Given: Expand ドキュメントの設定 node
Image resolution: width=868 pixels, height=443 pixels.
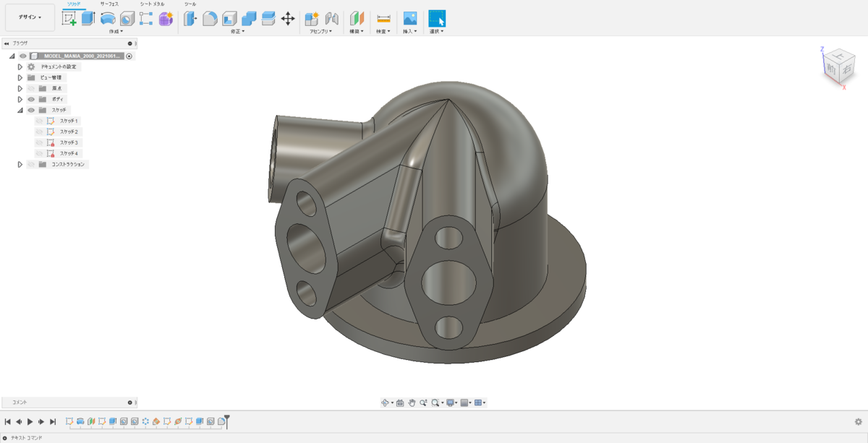Looking at the screenshot, I should [x=20, y=66].
